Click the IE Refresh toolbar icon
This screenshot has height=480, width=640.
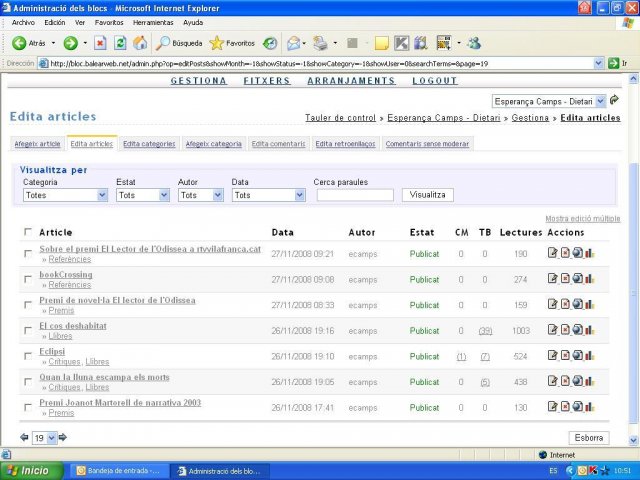(120, 43)
